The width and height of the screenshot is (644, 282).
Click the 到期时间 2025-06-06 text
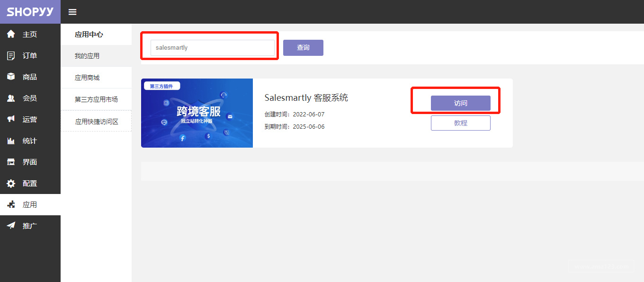[295, 127]
